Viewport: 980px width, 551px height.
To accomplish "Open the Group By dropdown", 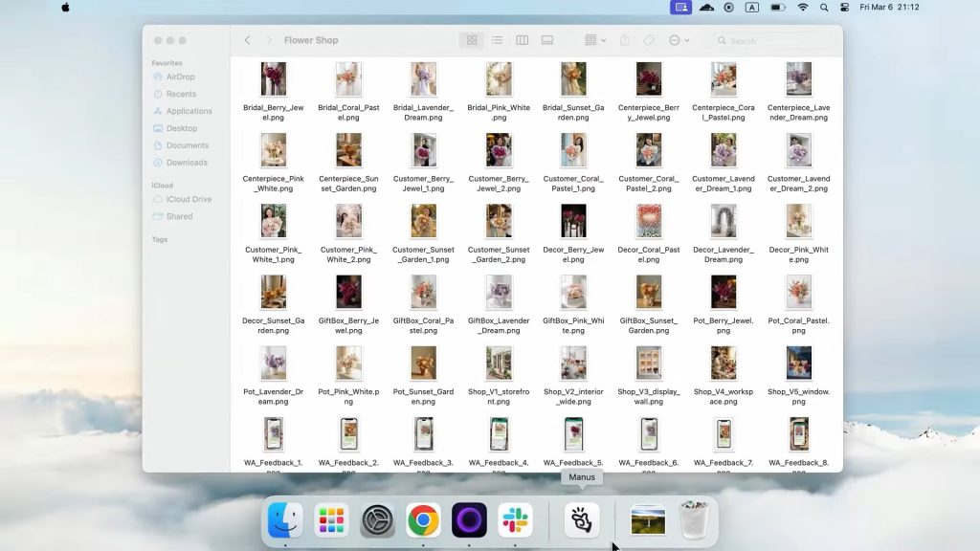I will point(594,40).
